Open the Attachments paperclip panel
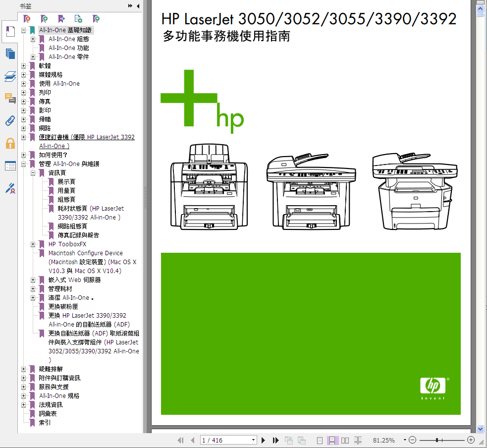This screenshot has width=487, height=448. (10, 120)
